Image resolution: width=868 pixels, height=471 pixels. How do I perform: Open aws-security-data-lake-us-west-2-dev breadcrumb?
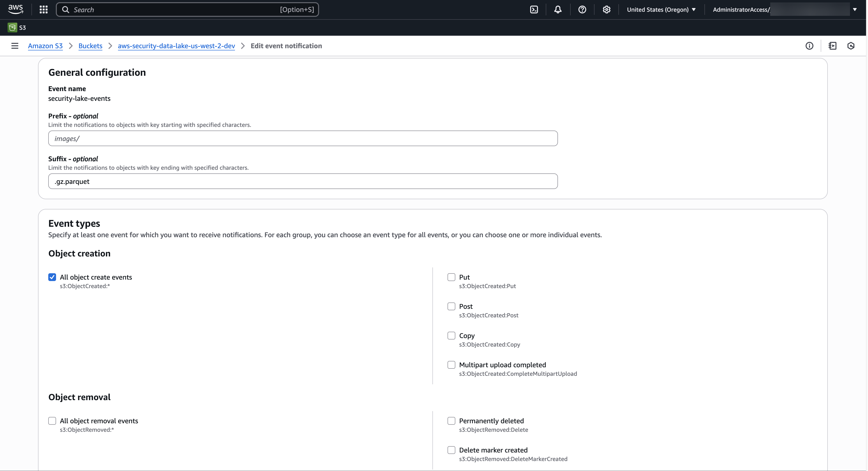176,46
